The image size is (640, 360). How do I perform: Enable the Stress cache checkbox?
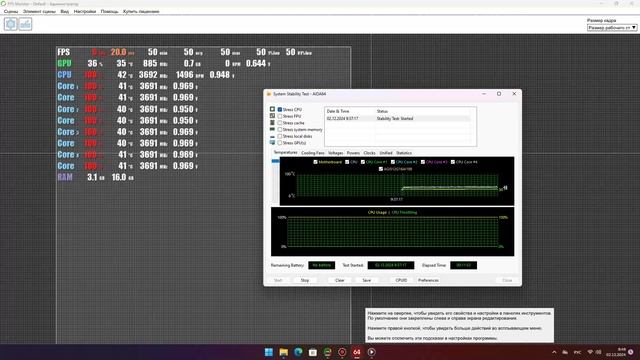280,123
